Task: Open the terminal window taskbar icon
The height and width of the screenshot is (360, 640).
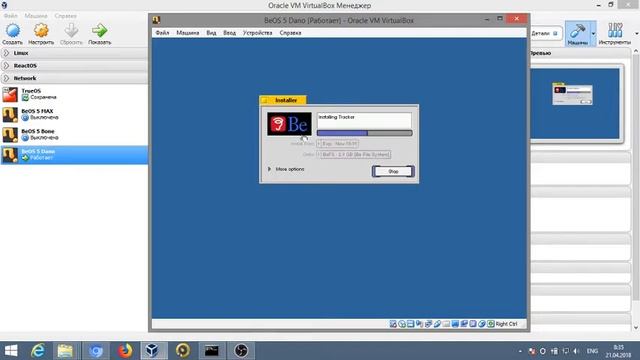Action: (211, 351)
